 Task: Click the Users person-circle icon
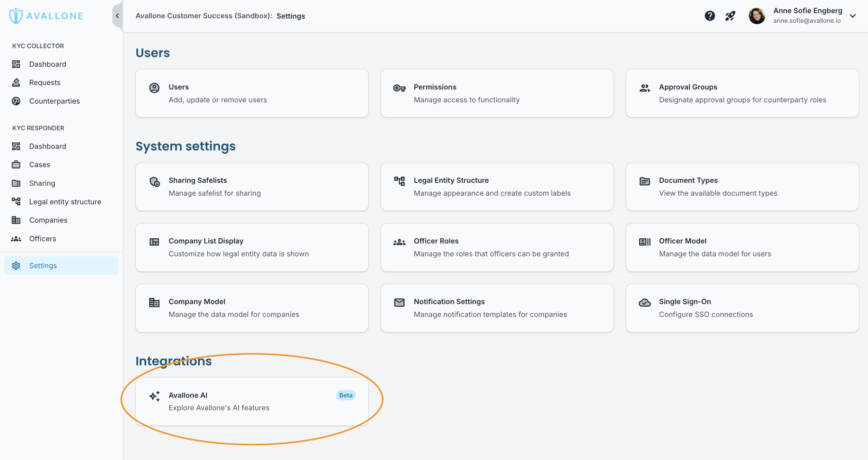pyautogui.click(x=154, y=88)
